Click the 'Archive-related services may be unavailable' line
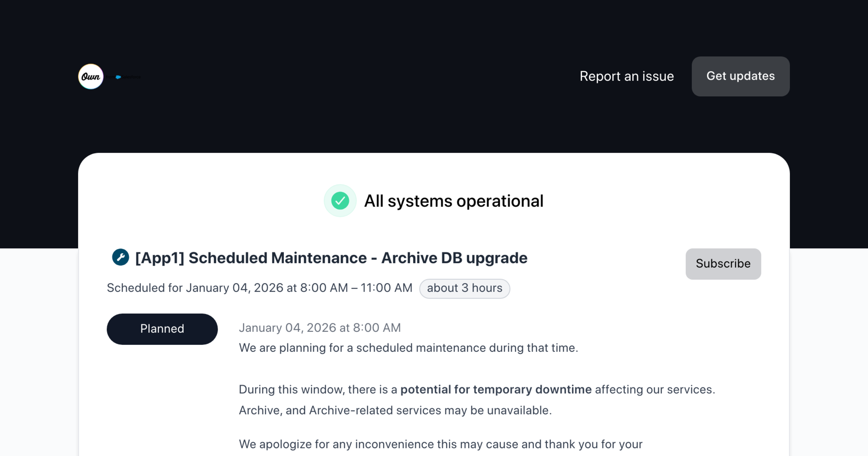Screen dimensions: 868x456 pos(395,410)
